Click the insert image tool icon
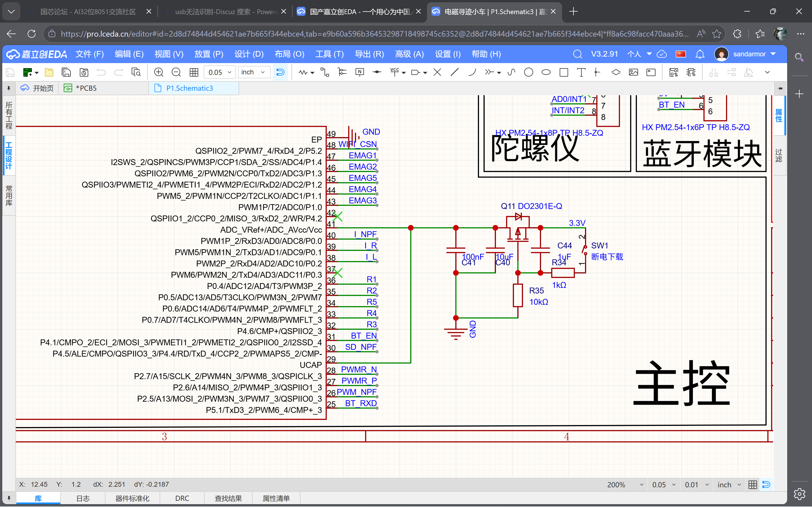The image size is (812, 507). point(633,72)
